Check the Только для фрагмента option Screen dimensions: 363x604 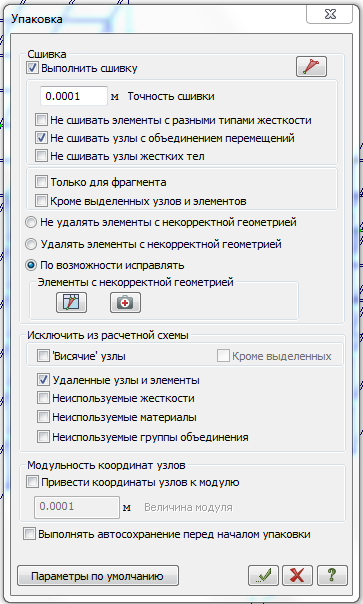click(41, 181)
